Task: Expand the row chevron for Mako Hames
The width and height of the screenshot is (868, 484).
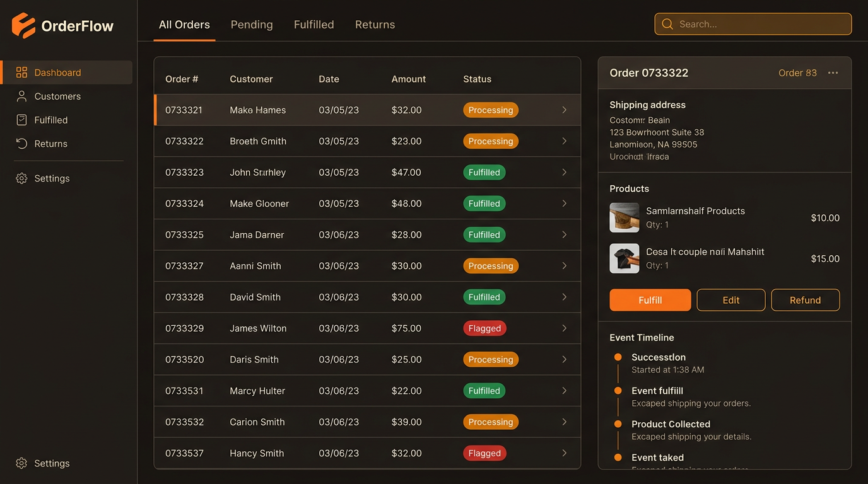Action: click(x=564, y=110)
